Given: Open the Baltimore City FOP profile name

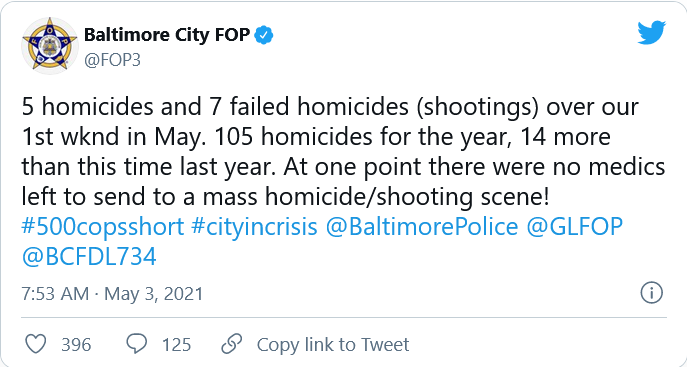Looking at the screenshot, I should [x=167, y=35].
